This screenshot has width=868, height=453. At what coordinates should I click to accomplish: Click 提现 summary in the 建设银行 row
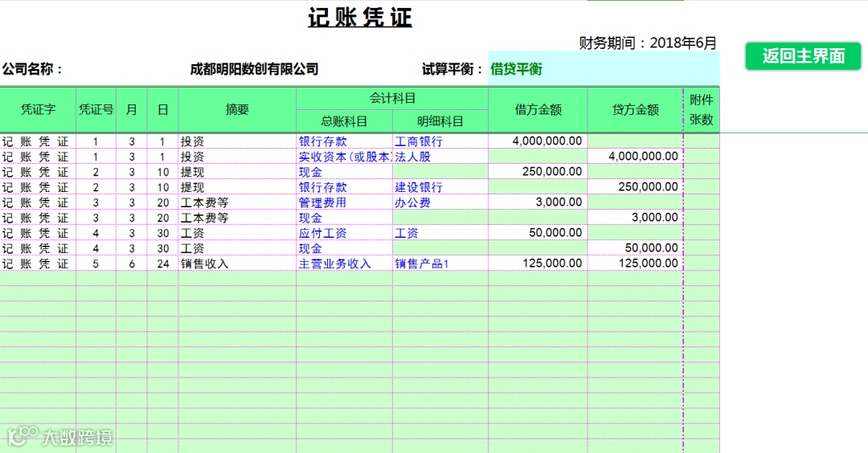click(237, 187)
